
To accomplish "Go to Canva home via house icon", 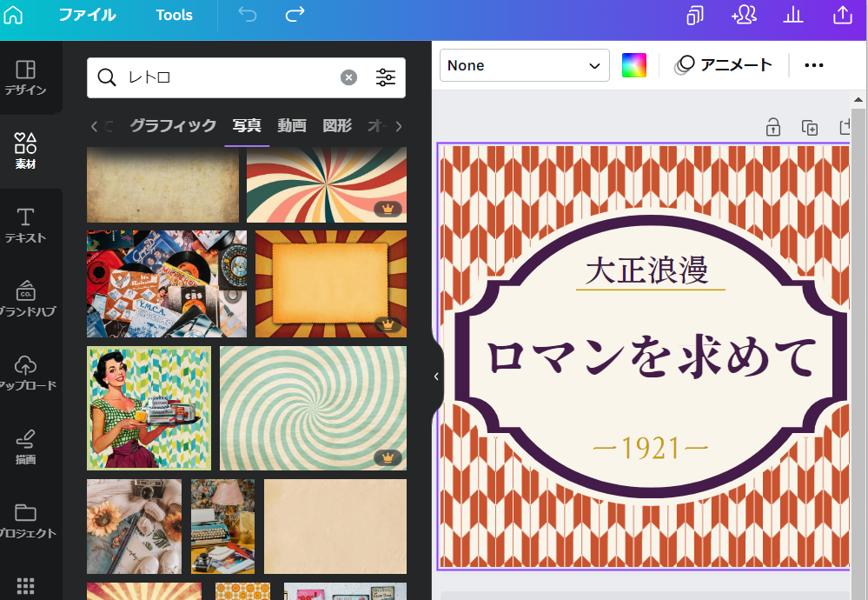I will click(13, 15).
